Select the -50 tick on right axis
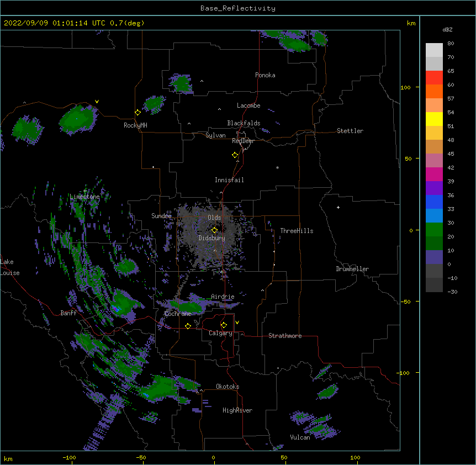This screenshot has height=465, width=476. [405, 302]
